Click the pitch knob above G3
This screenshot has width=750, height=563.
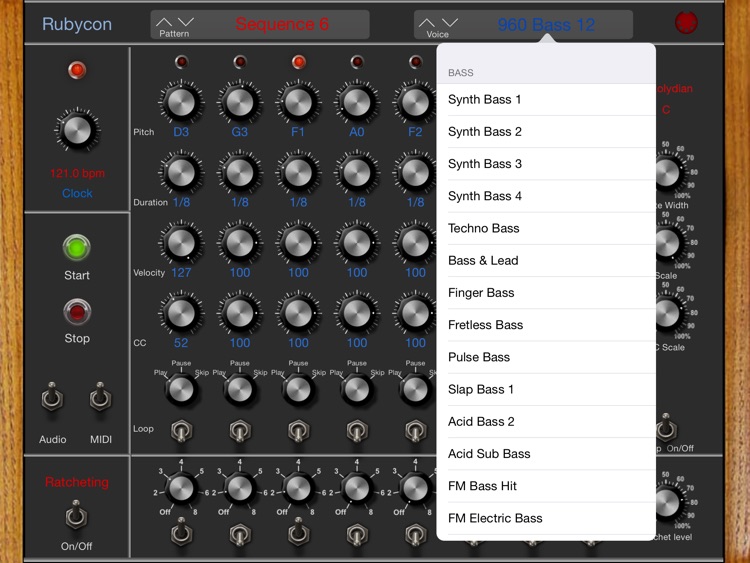240,102
